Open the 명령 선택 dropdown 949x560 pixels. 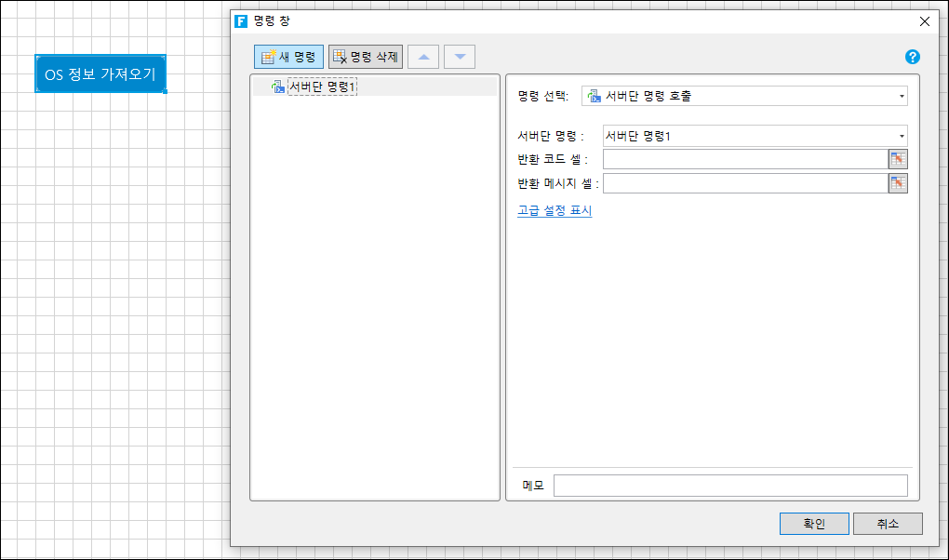pyautogui.click(x=744, y=96)
